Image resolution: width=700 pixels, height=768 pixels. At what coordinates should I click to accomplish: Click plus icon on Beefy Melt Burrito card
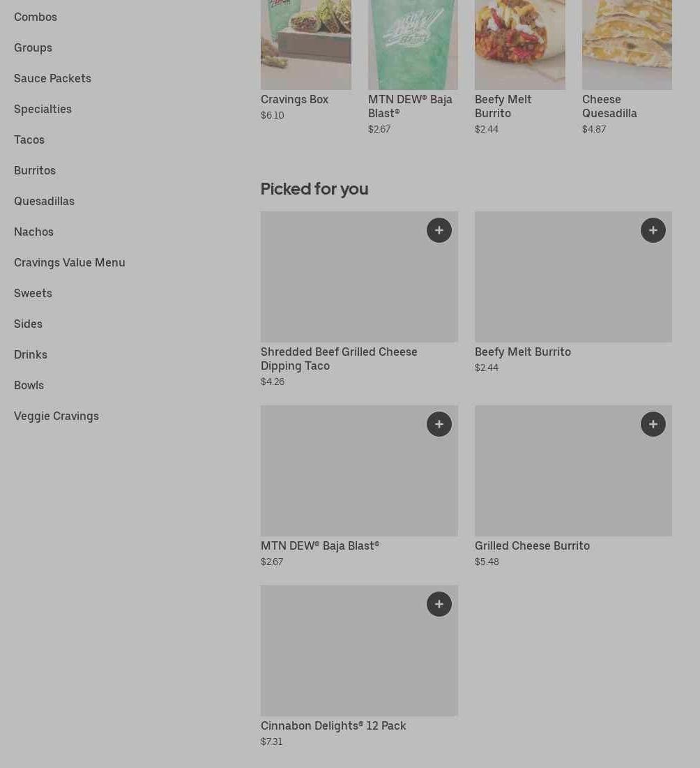pos(653,230)
